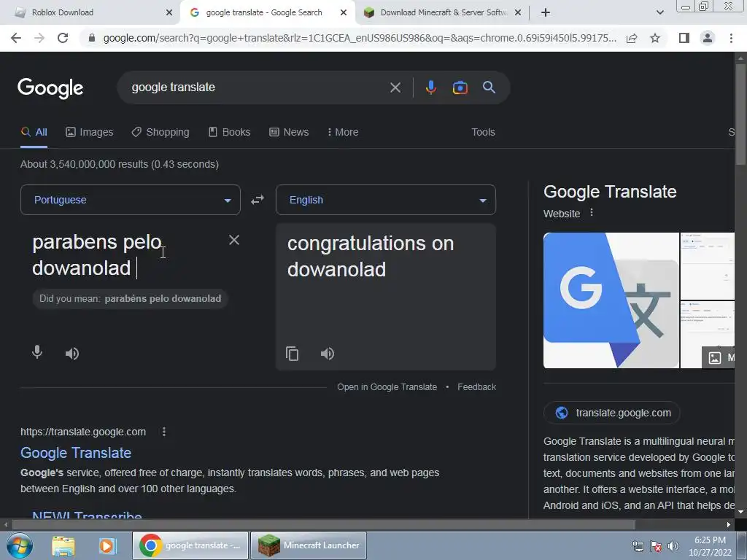Open Action Center flag tray icon
The image size is (747, 560).
coord(656,546)
